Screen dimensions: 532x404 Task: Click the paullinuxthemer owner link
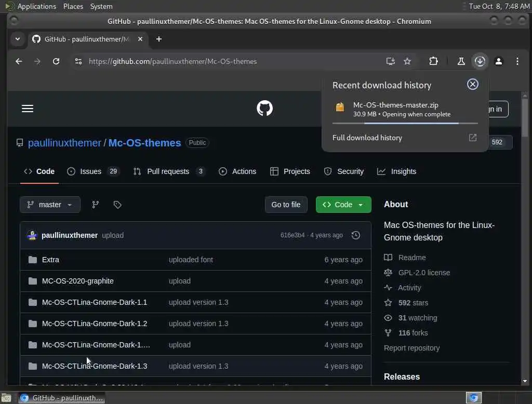coord(64,143)
